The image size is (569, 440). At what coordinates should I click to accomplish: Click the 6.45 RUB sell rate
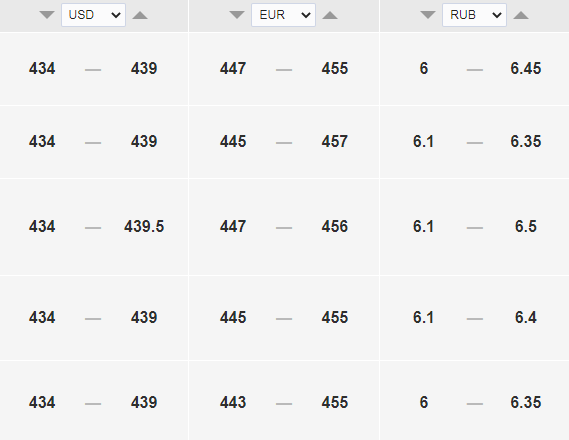tap(526, 69)
